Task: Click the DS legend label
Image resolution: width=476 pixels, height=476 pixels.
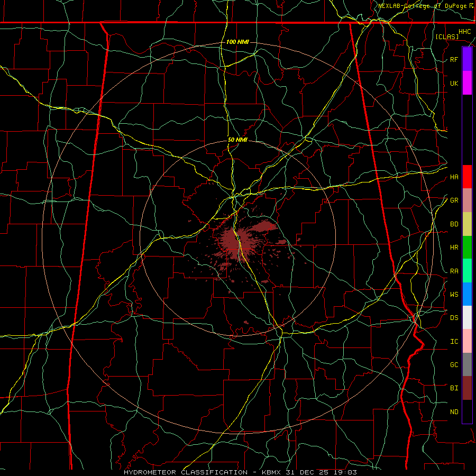Action: click(x=454, y=318)
